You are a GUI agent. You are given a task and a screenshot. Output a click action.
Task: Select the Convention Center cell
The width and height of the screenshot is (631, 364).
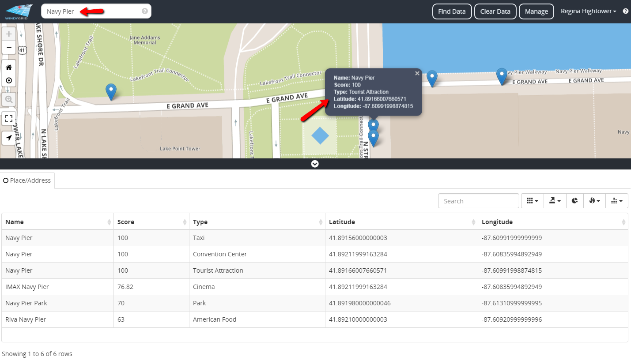click(257, 254)
